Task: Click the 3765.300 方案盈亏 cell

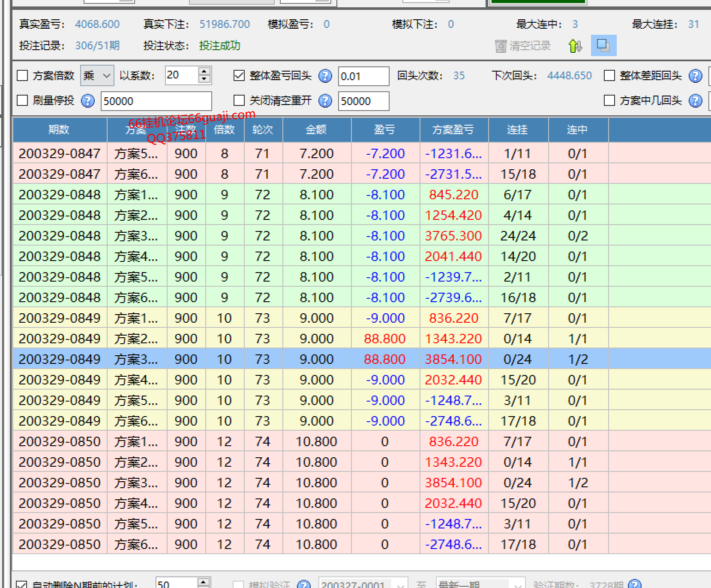Action: [453, 236]
